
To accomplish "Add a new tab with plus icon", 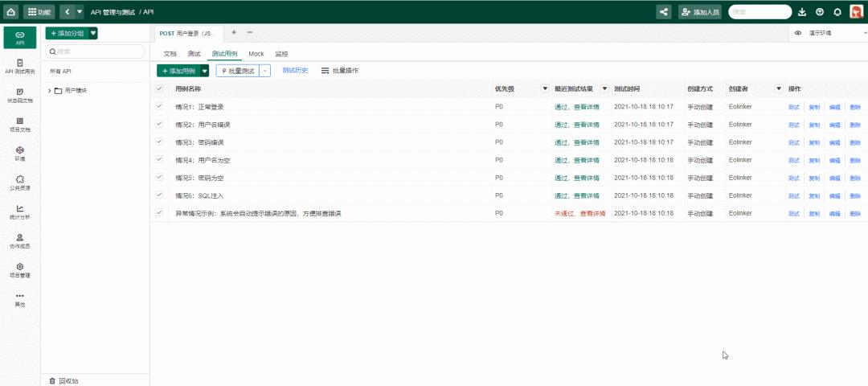I will [234, 33].
